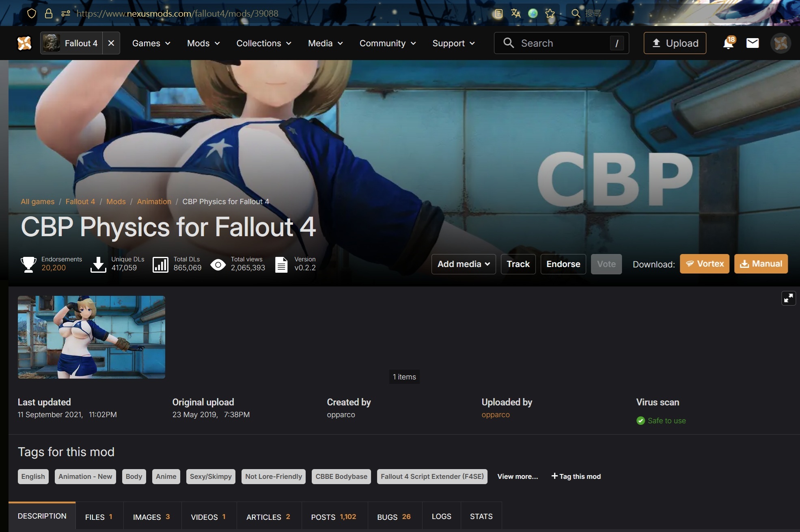Expand tags with View more...

pos(518,476)
